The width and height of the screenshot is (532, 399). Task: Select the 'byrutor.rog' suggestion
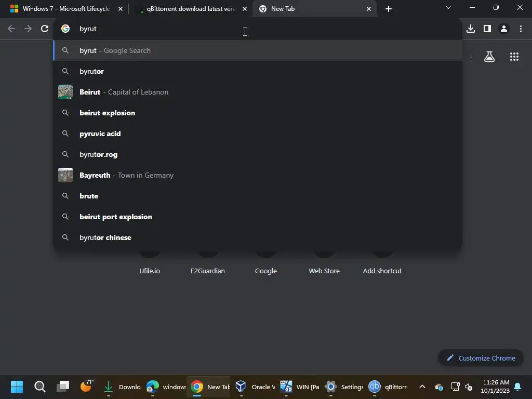[x=258, y=154]
